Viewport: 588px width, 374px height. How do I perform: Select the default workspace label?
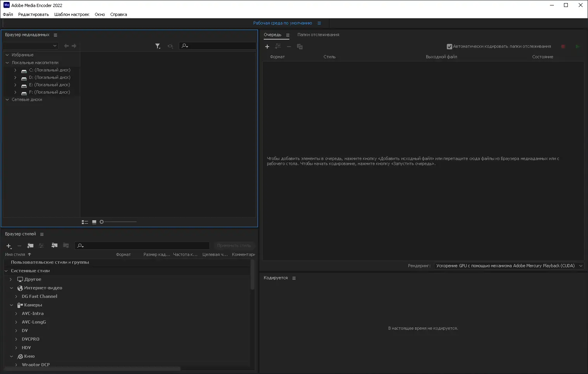[282, 23]
